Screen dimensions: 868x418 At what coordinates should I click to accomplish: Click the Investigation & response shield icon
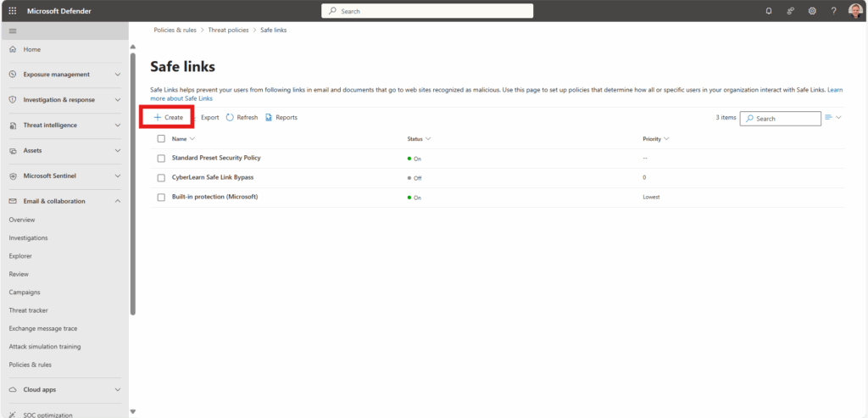[x=13, y=100]
